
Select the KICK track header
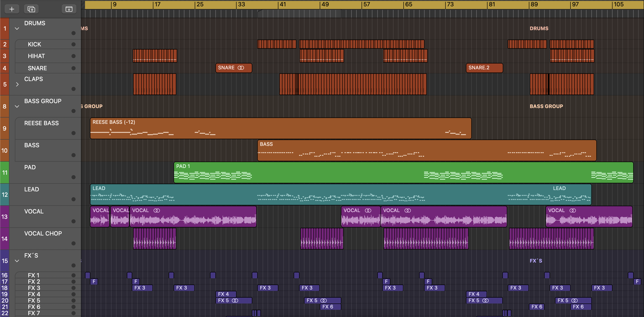pos(48,44)
